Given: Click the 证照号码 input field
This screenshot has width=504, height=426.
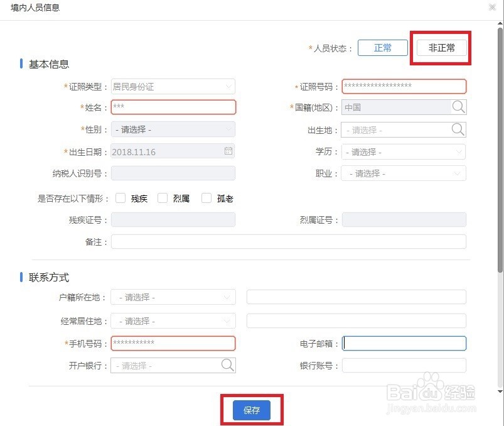Looking at the screenshot, I should pos(404,86).
